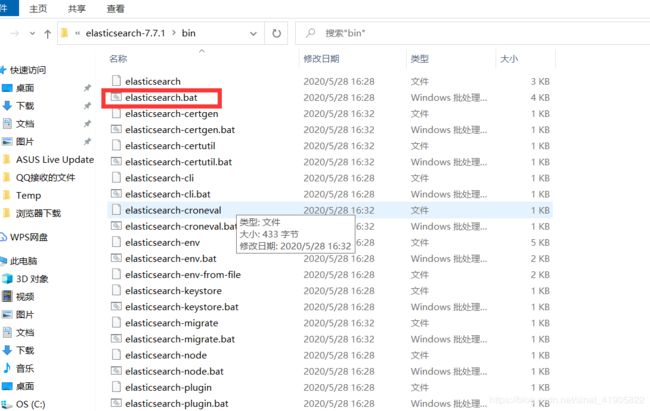Select elasticsearch-env file icon
The height and width of the screenshot is (411, 650).
point(116,242)
